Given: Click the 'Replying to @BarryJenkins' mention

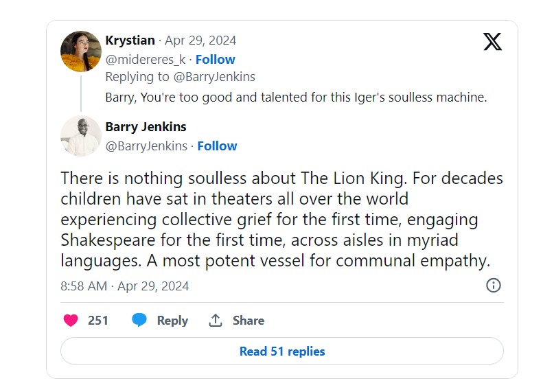Looking at the screenshot, I should [x=213, y=77].
